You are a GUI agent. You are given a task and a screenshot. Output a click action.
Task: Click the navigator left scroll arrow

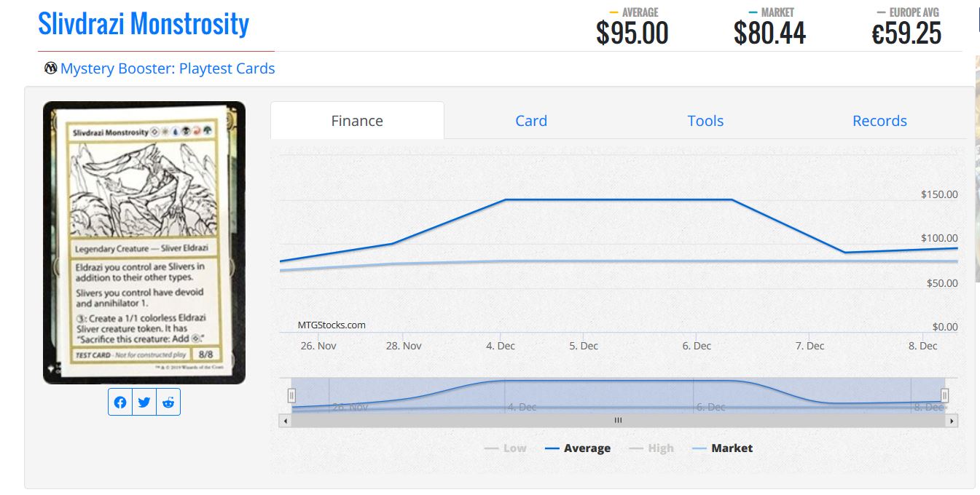click(x=285, y=421)
